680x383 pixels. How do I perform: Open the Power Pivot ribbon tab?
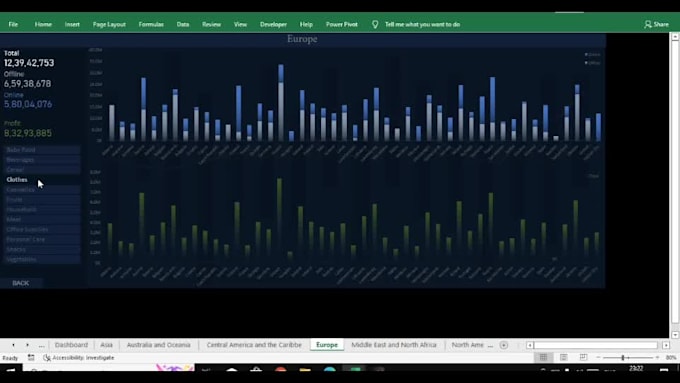pyautogui.click(x=342, y=24)
